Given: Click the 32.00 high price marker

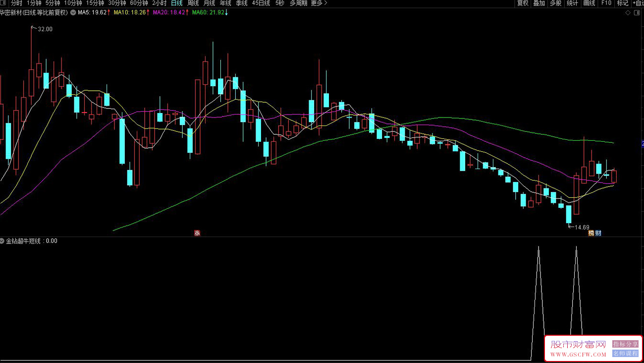Looking at the screenshot, I should click(x=45, y=30).
